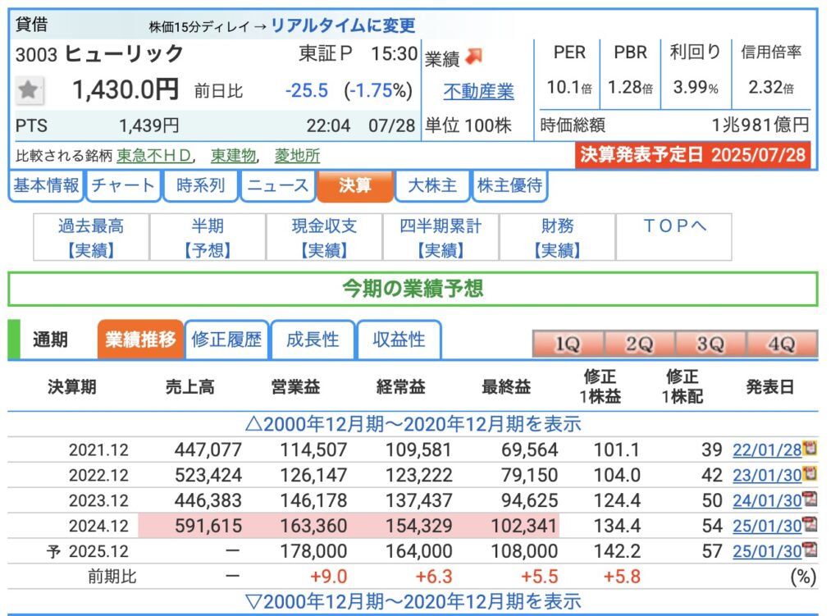
Task: Expand bottom ▽2000年12月期〜2020年12月期を表示 link
Action: point(413,601)
